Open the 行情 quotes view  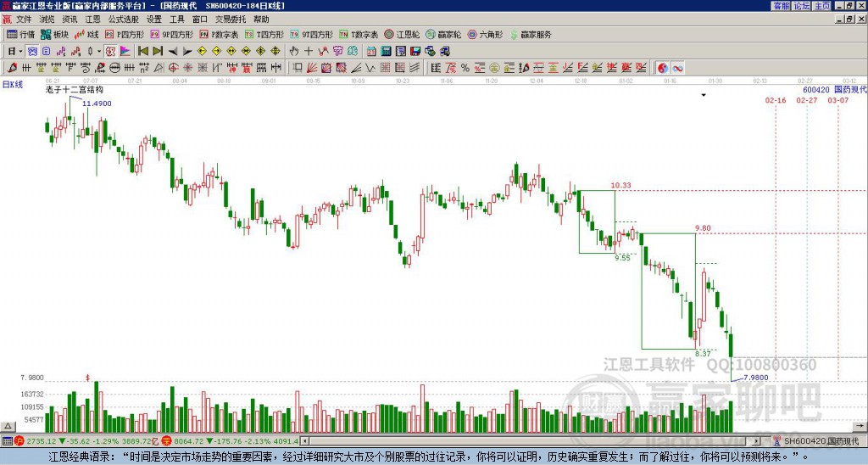pyautogui.click(x=20, y=34)
